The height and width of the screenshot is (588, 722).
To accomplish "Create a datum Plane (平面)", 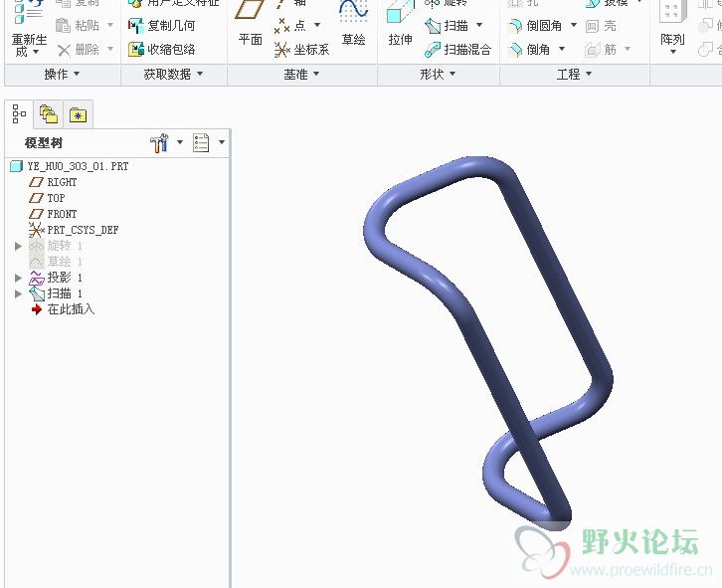I will [x=250, y=24].
